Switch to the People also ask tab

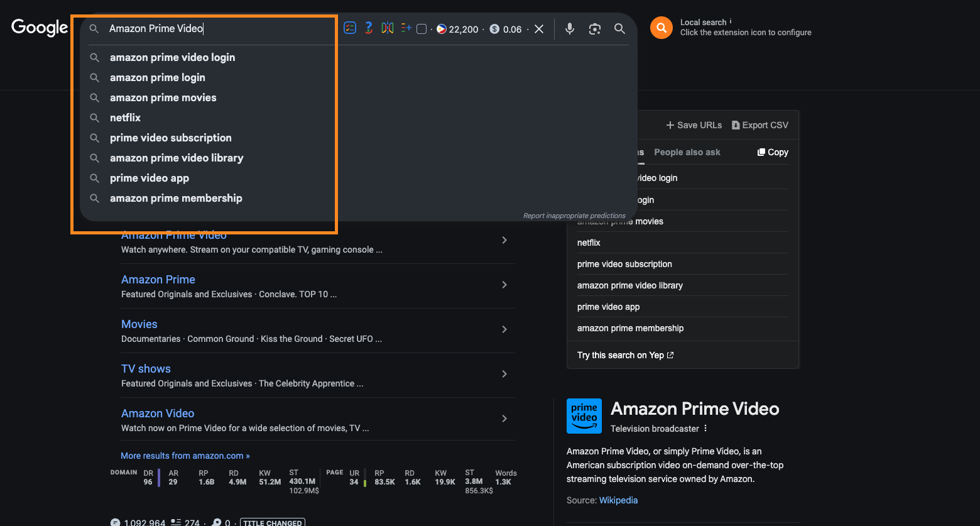point(687,152)
